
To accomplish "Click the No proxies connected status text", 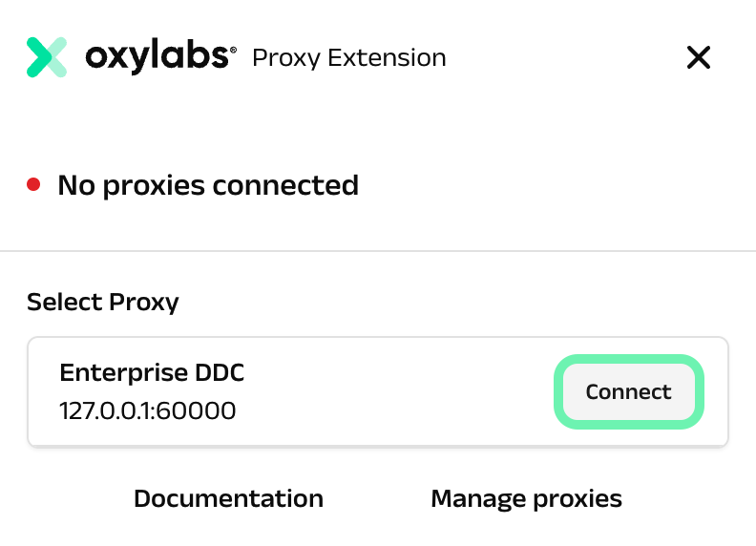I will pyautogui.click(x=208, y=184).
